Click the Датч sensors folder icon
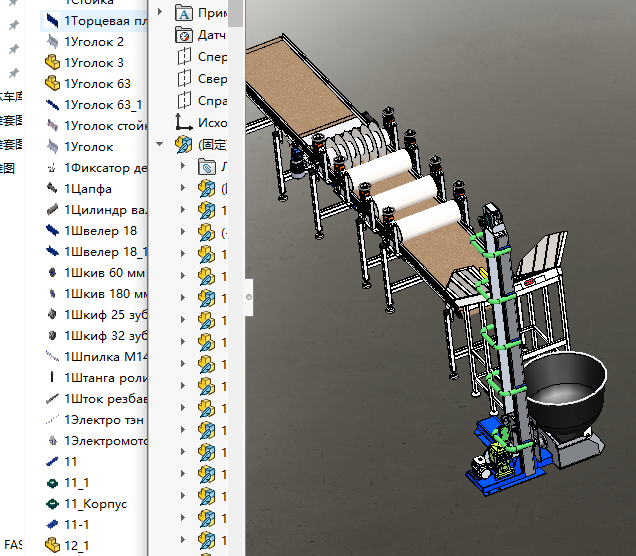 [184, 35]
